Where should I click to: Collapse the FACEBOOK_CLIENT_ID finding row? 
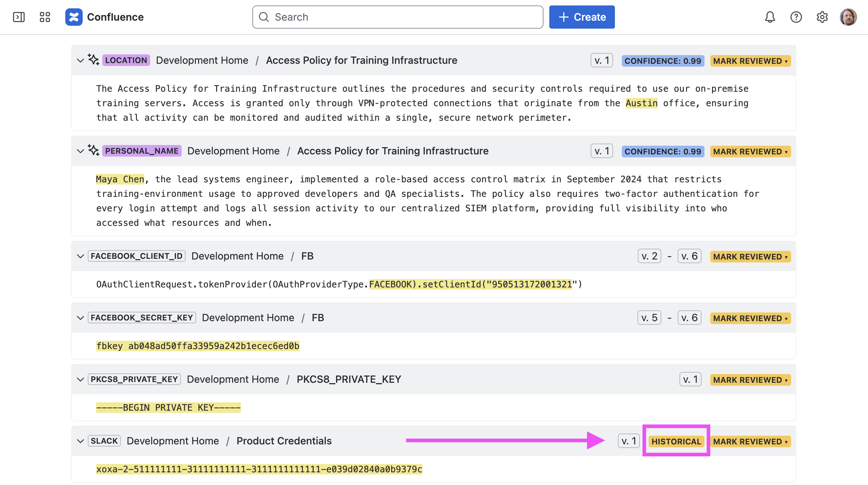(80, 256)
